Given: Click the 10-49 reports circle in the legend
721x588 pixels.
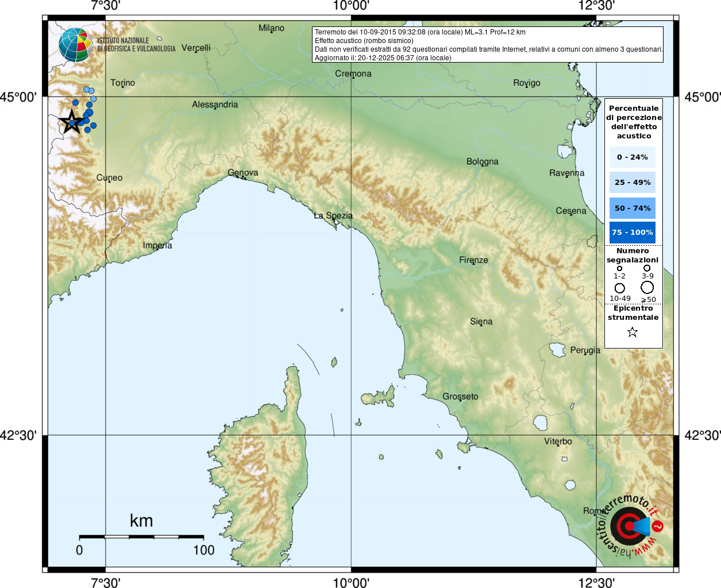Looking at the screenshot, I should click(619, 288).
